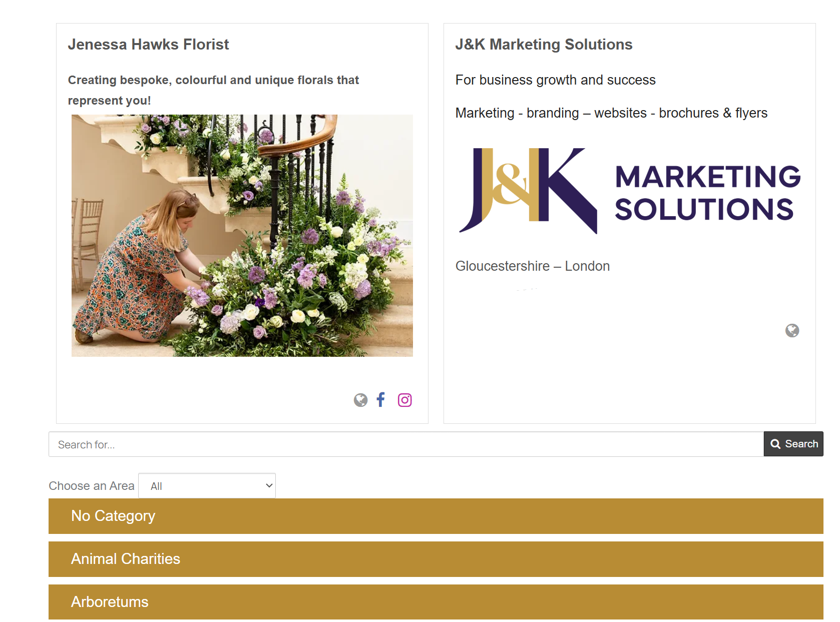
Task: Open Jenessa Hawks Florist website globe icon
Action: point(360,400)
